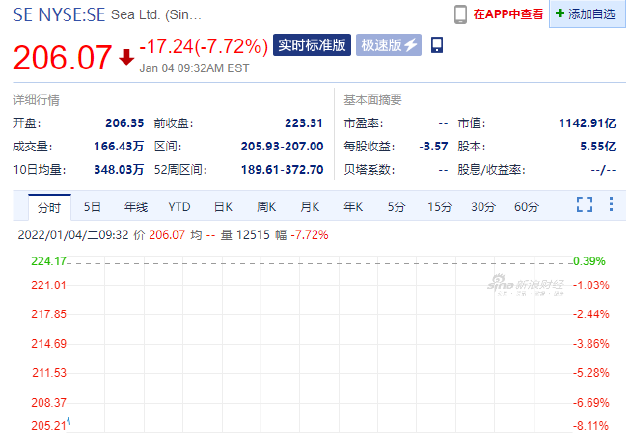
Task: Click the 市值 value 1142.91亿
Action: pos(587,123)
